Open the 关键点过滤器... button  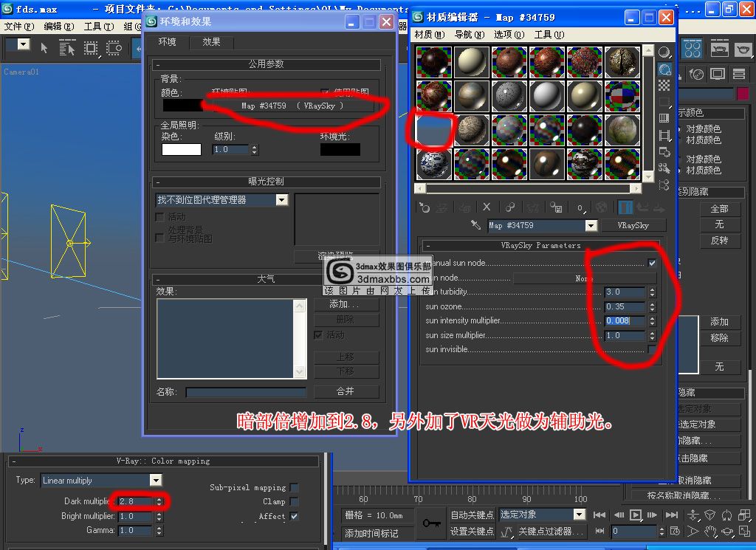click(551, 532)
